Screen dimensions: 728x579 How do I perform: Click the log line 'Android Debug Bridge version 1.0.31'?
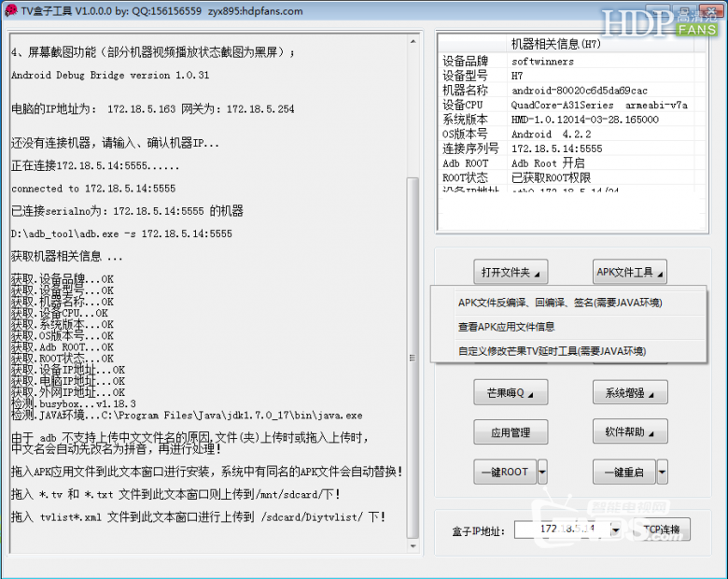point(110,75)
